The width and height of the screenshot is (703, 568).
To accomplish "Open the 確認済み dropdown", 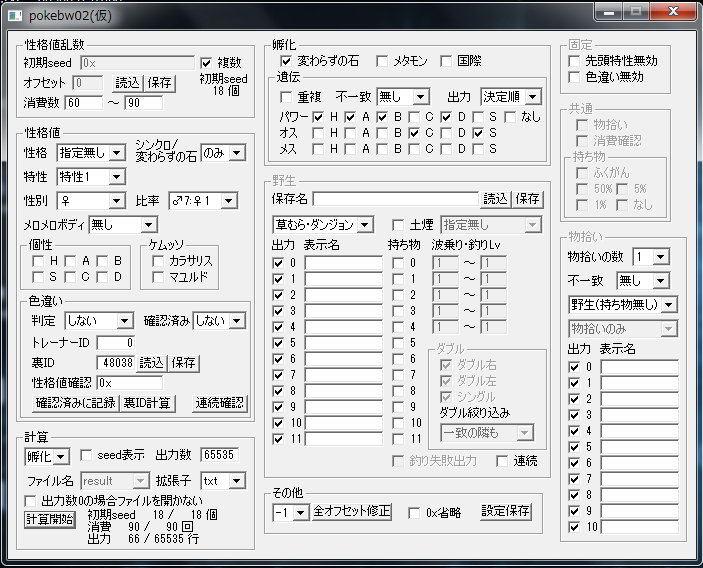I will click(x=219, y=321).
